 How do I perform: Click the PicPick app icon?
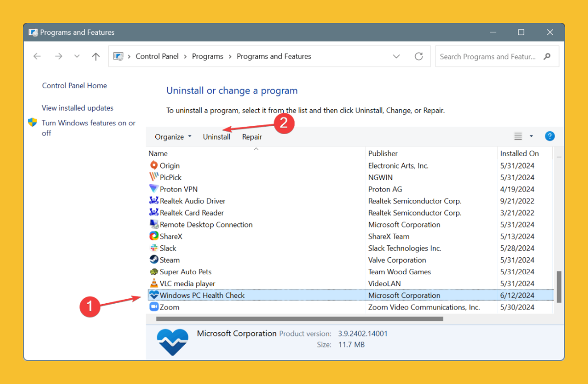coord(154,177)
